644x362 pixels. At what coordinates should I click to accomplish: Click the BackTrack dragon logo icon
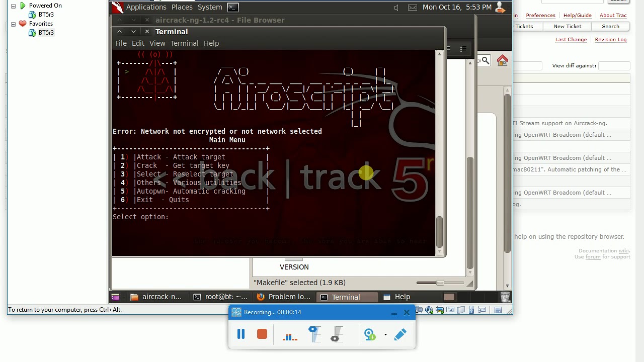(x=117, y=7)
